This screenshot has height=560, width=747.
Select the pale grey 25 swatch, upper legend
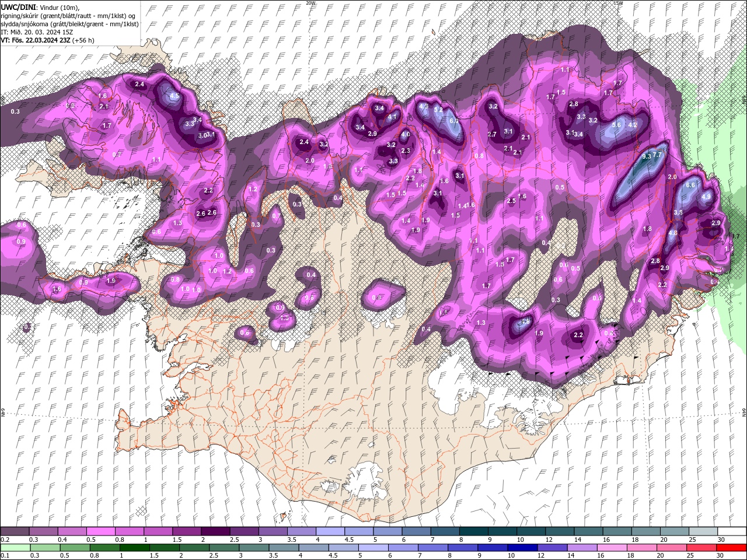(702, 531)
